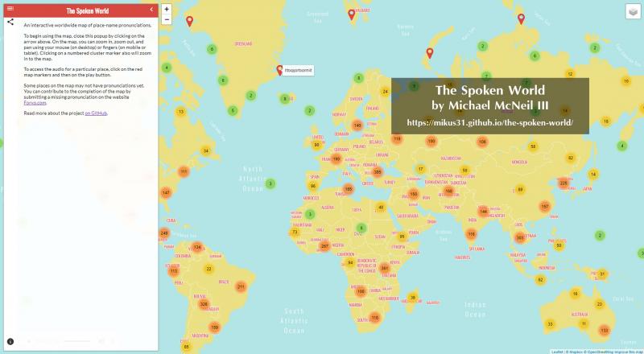Image resolution: width=644 pixels, height=354 pixels.
Task: Zoom in with the plus button
Action: (167, 9)
